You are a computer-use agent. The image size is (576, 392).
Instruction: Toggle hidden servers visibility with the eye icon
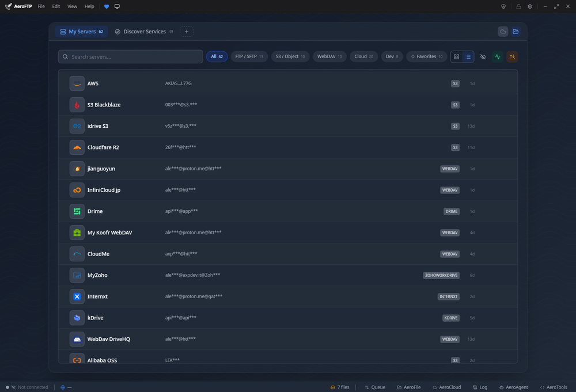coord(483,56)
